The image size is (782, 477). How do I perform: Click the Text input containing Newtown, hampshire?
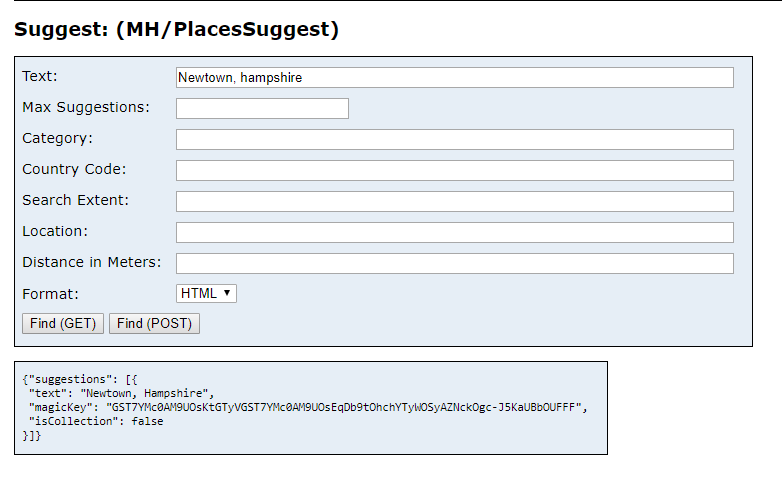pyautogui.click(x=454, y=77)
